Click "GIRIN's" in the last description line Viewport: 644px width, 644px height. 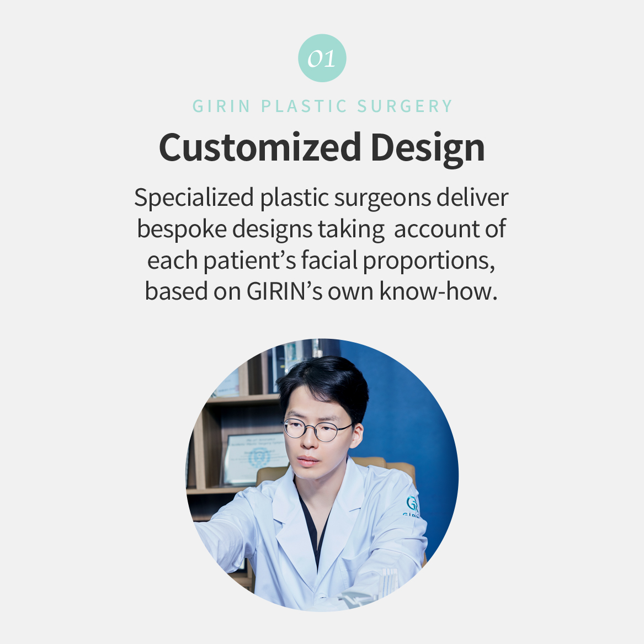tap(284, 291)
